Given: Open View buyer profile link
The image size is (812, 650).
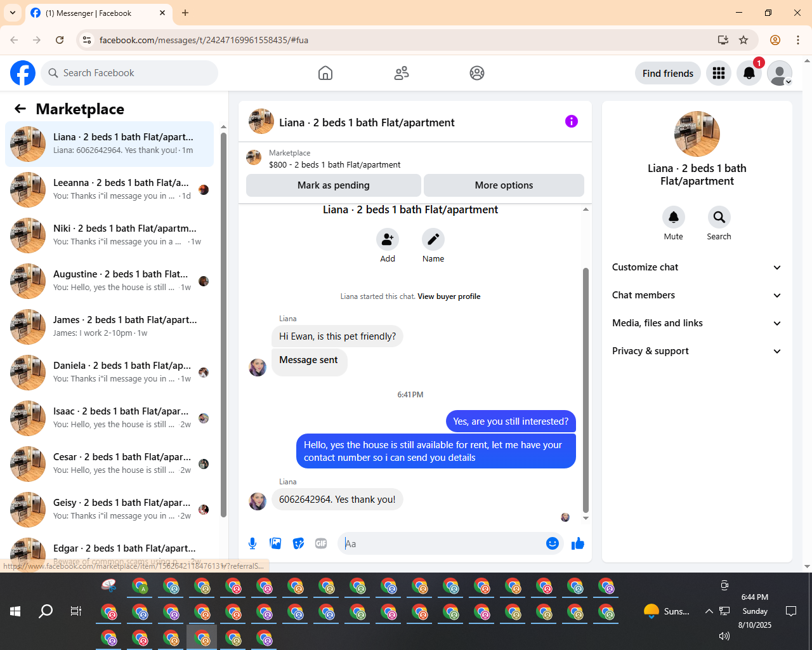Looking at the screenshot, I should 449,296.
